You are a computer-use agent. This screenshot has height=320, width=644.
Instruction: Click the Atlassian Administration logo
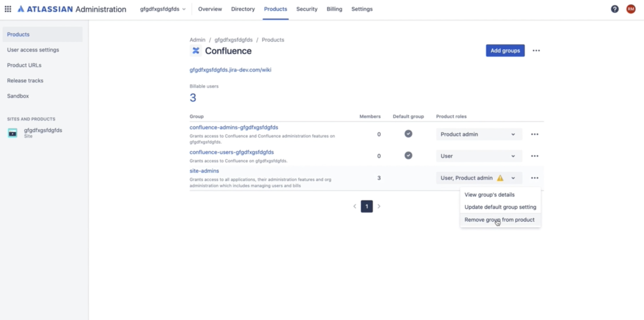coord(72,9)
